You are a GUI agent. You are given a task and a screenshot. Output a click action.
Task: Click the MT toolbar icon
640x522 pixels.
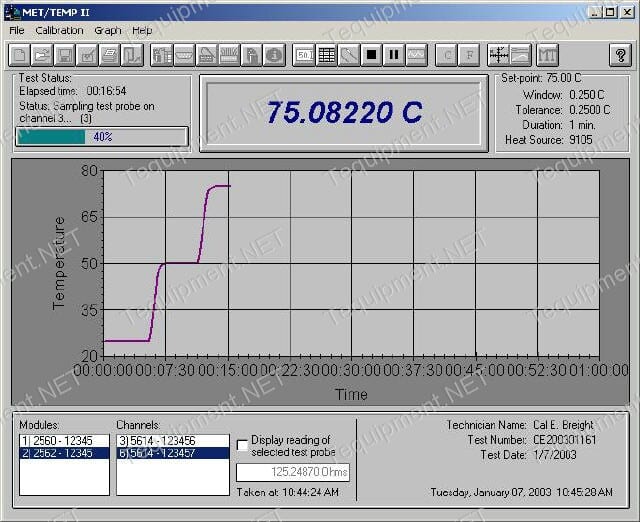pos(547,54)
